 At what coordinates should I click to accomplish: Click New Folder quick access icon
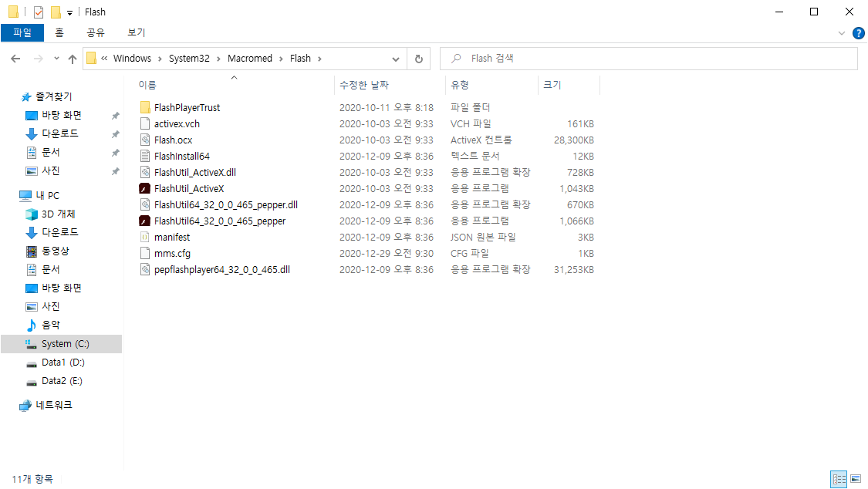[56, 12]
